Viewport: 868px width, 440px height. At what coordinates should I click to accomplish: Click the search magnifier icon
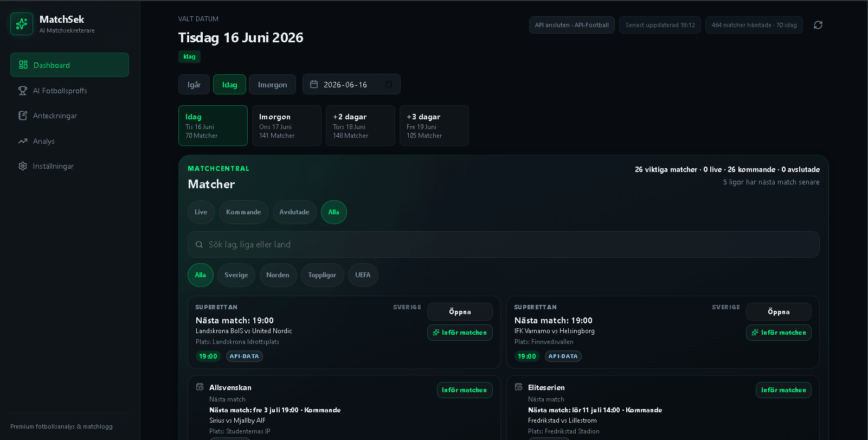[199, 245]
